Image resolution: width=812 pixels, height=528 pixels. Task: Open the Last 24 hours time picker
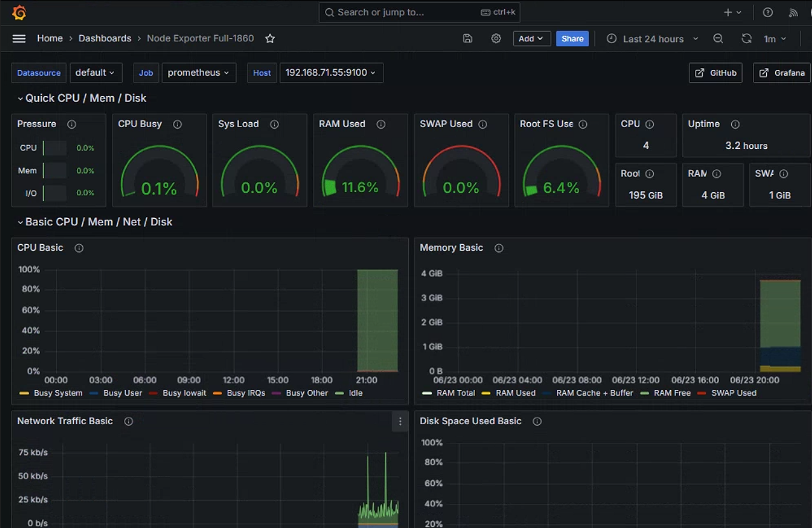pos(652,39)
